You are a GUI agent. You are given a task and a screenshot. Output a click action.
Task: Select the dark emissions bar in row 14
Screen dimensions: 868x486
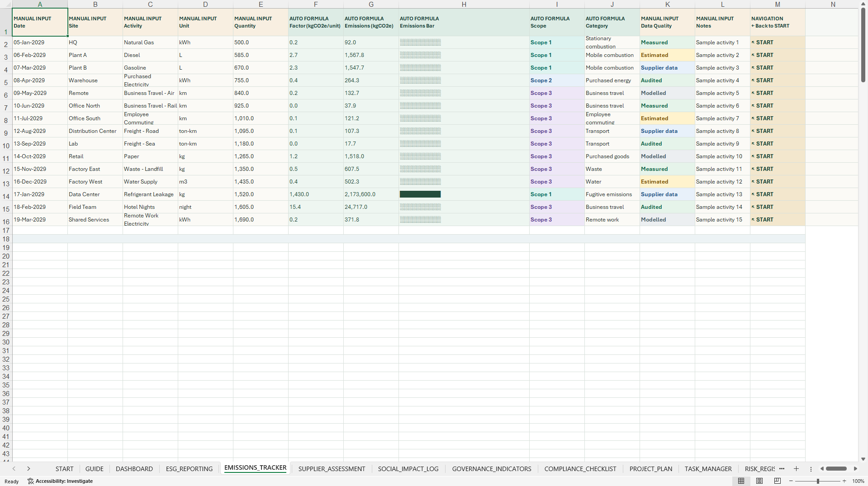click(x=420, y=194)
